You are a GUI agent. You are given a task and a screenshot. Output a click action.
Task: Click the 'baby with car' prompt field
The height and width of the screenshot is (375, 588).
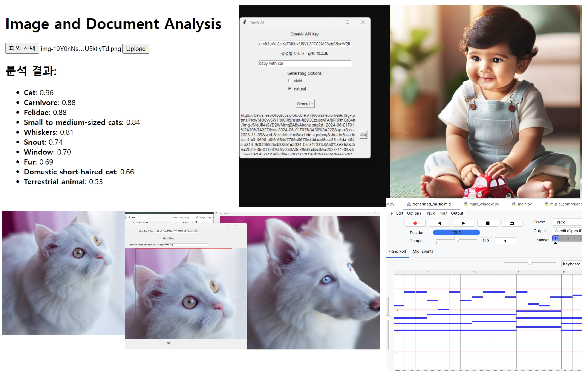(305, 63)
